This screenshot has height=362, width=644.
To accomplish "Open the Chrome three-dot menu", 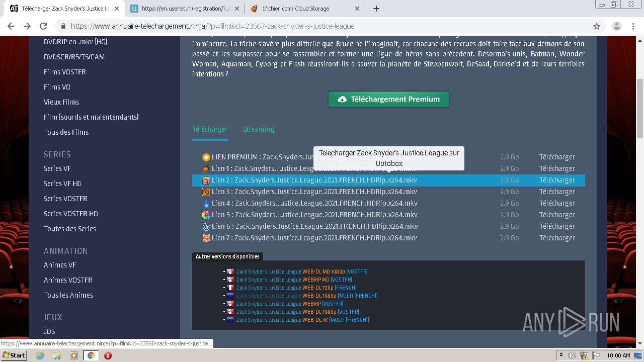I will (633, 26).
